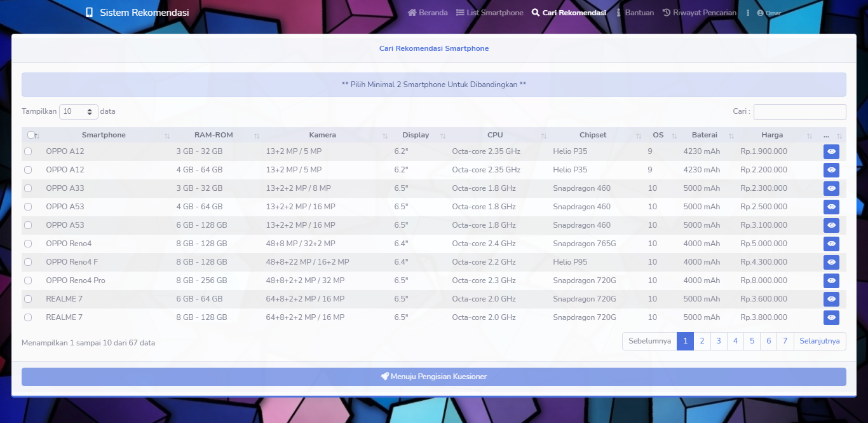Click the Helio P95 chipset cell

point(570,262)
